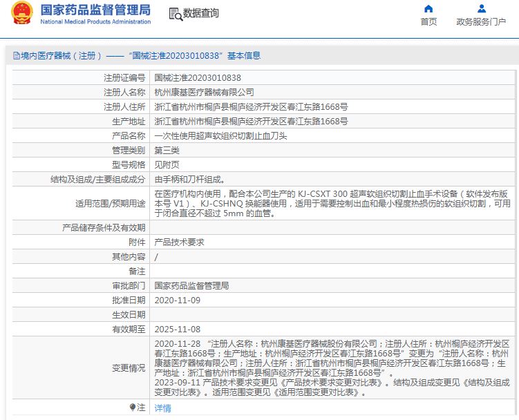The height and width of the screenshot is (420, 519).
Task: Click the 国家药品监督管理局 site title
Action: click(x=95, y=10)
